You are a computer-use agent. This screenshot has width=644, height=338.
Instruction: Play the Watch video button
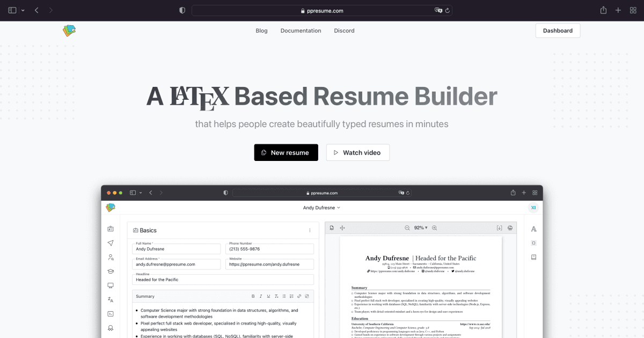358,152
